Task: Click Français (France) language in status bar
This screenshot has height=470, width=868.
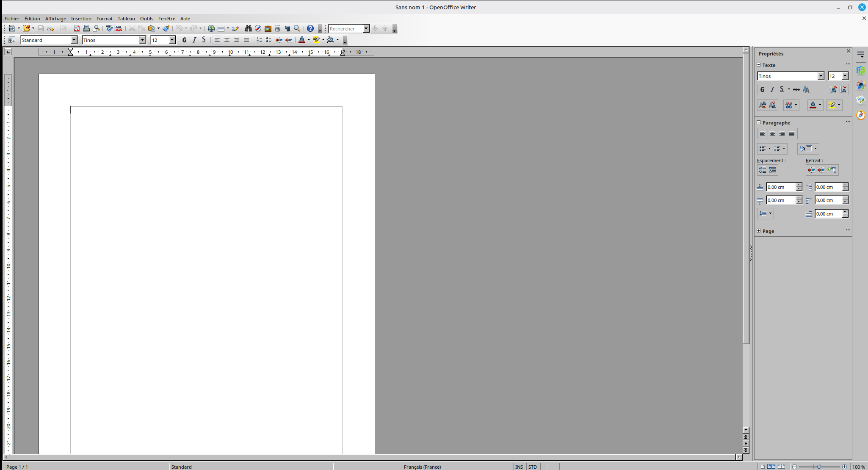Action: pyautogui.click(x=422, y=467)
